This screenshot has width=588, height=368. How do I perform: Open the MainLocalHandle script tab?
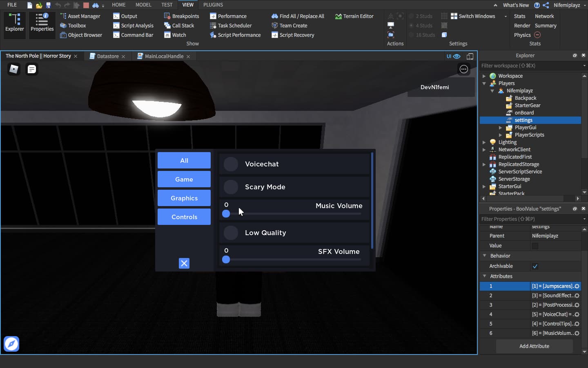164,56
